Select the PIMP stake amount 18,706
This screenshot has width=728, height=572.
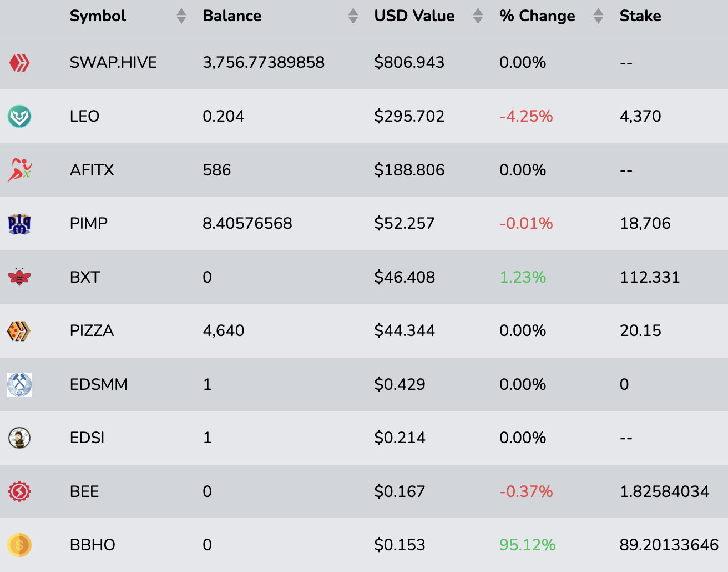(645, 223)
